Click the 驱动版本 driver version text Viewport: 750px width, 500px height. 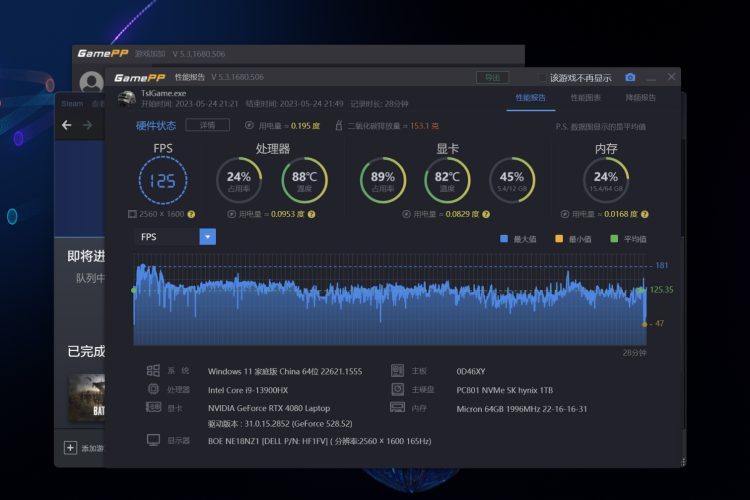click(x=280, y=423)
